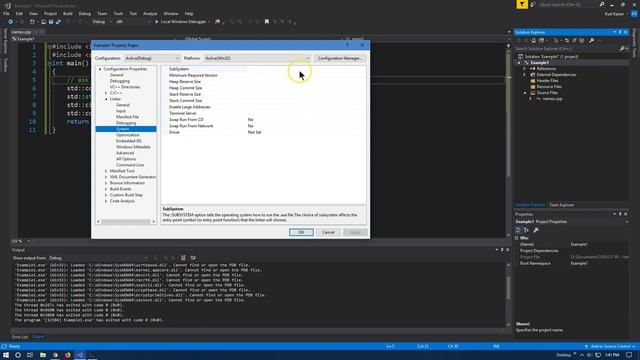This screenshot has height=360, width=640.
Task: Open the Debug solution configuration dropdown
Action: point(102,22)
